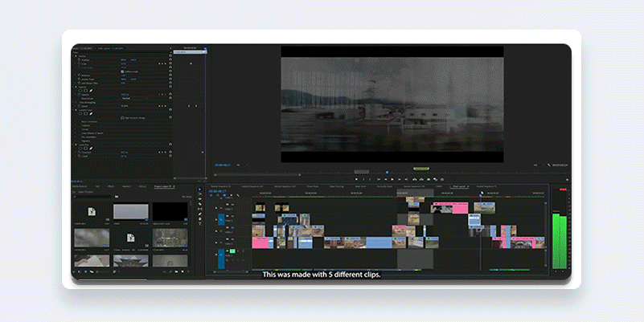This screenshot has height=322, width=644.
Task: Click the Add Marker icon in timeline header
Action: click(x=232, y=195)
